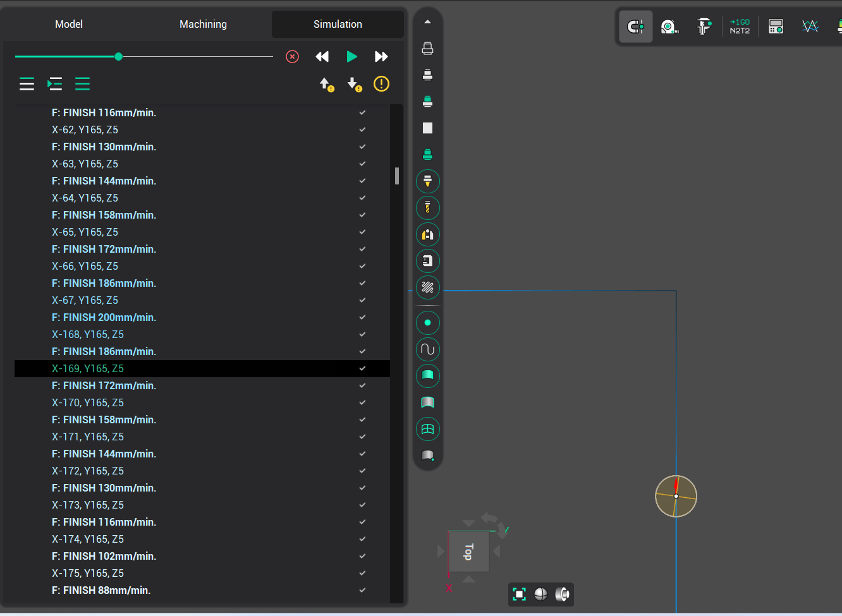Screen dimensions: 842x616
Task: Open the toolpath graph analysis icon
Action: 810,27
